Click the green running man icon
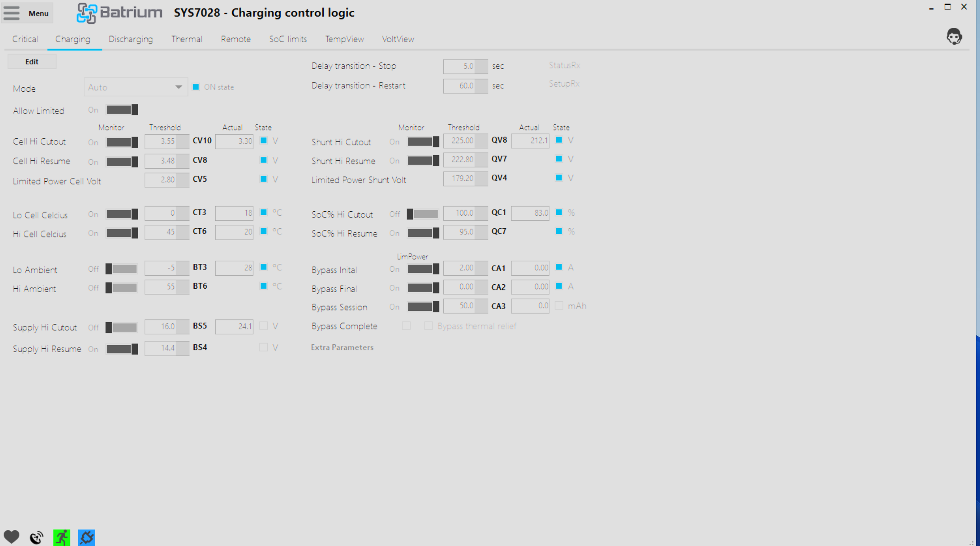The width and height of the screenshot is (980, 546). click(x=62, y=537)
